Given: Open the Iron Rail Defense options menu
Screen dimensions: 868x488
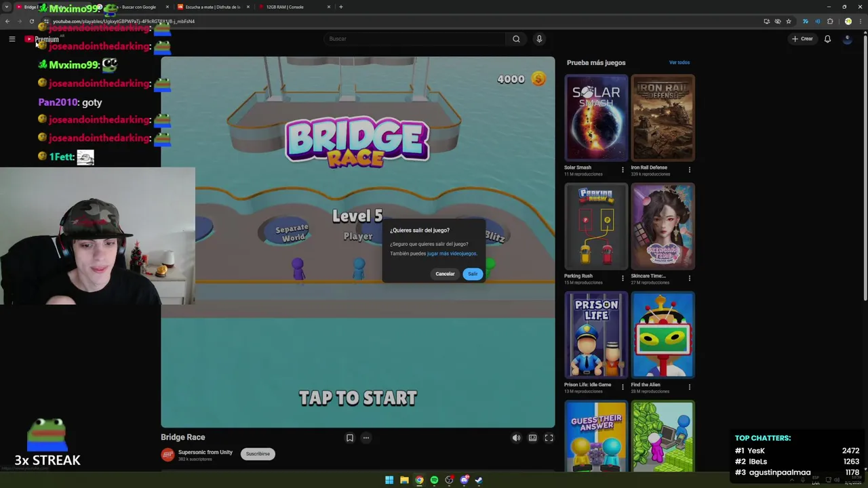Looking at the screenshot, I should (x=689, y=169).
